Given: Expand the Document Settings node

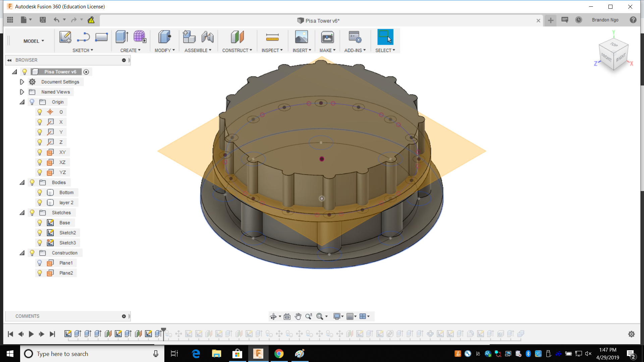Looking at the screenshot, I should [x=22, y=82].
